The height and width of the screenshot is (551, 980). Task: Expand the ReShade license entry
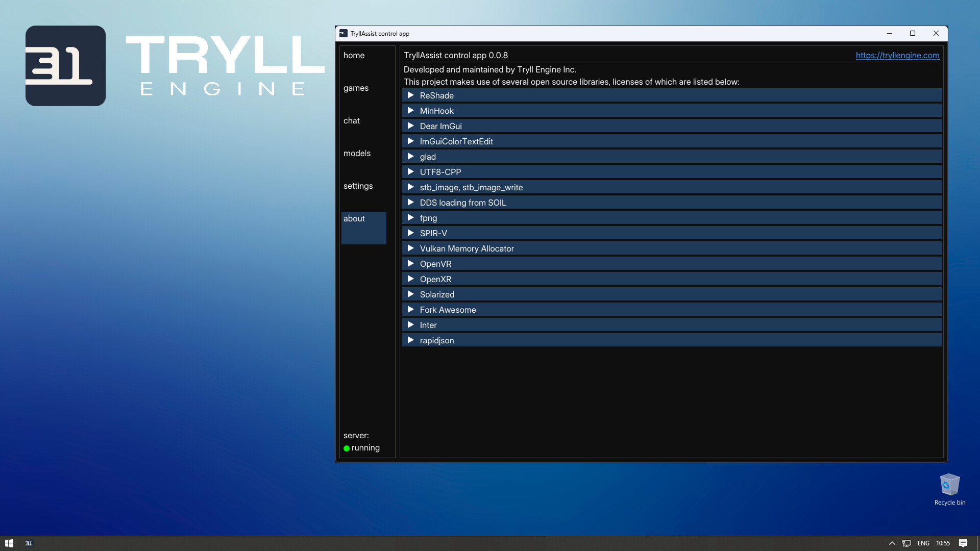411,95
